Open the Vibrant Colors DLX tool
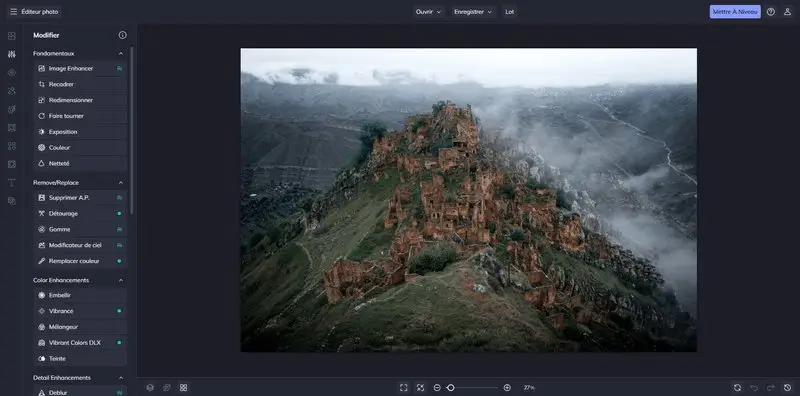 point(81,342)
